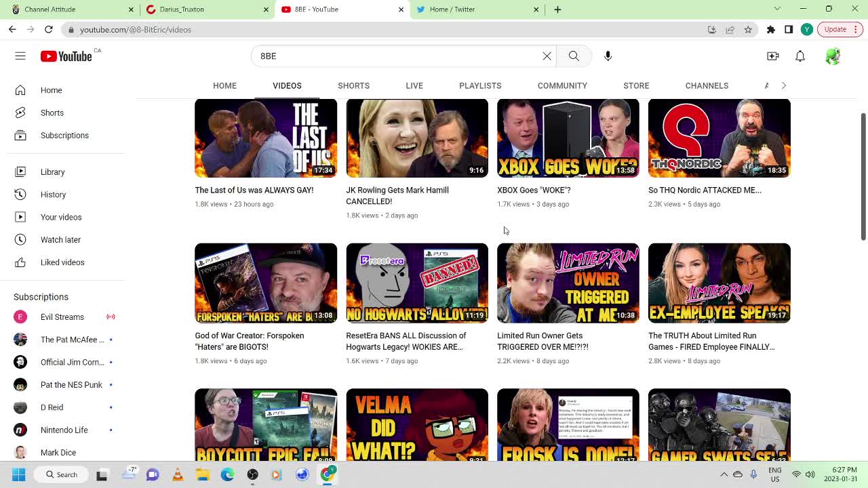The height and width of the screenshot is (488, 868).
Task: Open the channel COMMUNITY tab
Action: click(562, 85)
